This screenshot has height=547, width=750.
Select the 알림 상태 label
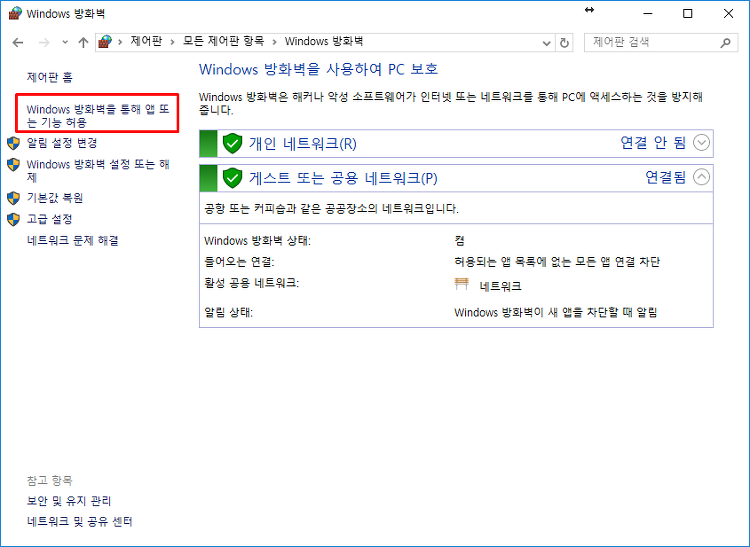tap(228, 313)
